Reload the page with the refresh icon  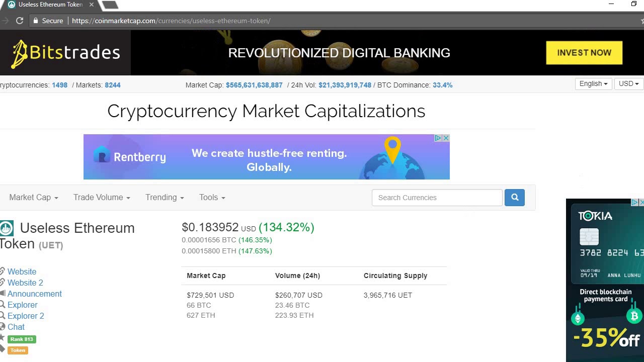[x=20, y=21]
